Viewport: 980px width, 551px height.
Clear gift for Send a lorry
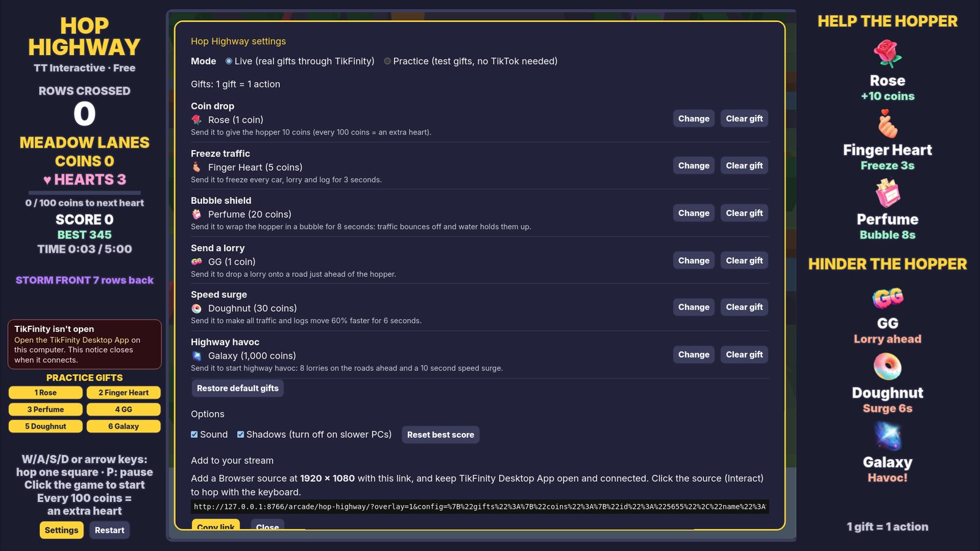744,260
